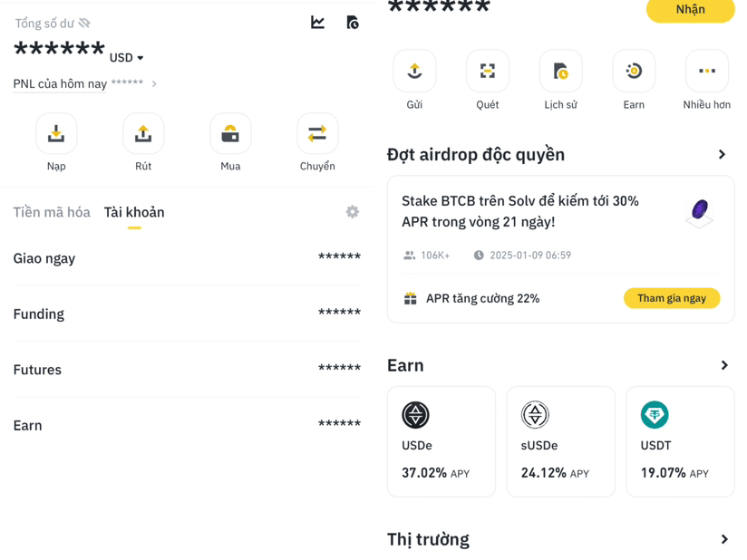Viewport: 747px width, 560px height.
Task: Select the Tài khoản tab
Action: point(134,212)
